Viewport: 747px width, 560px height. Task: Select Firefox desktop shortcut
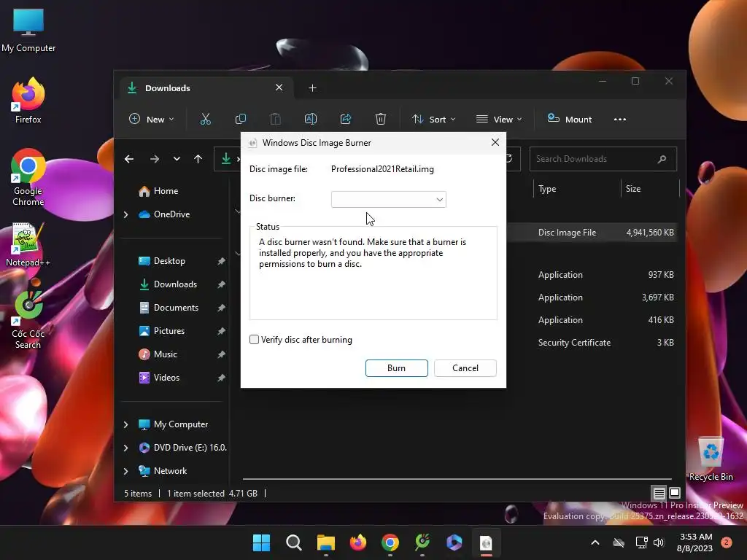28,101
